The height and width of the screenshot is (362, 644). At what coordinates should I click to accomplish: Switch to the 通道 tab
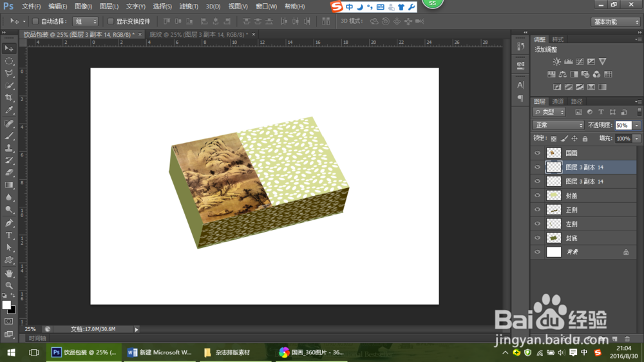(558, 102)
